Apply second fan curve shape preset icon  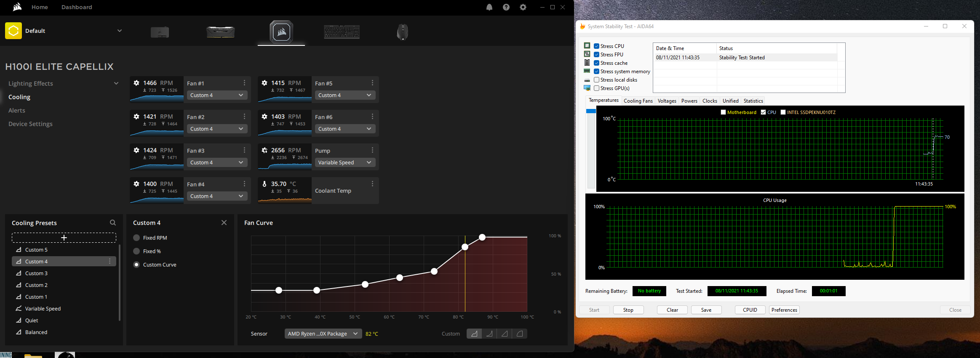(489, 334)
